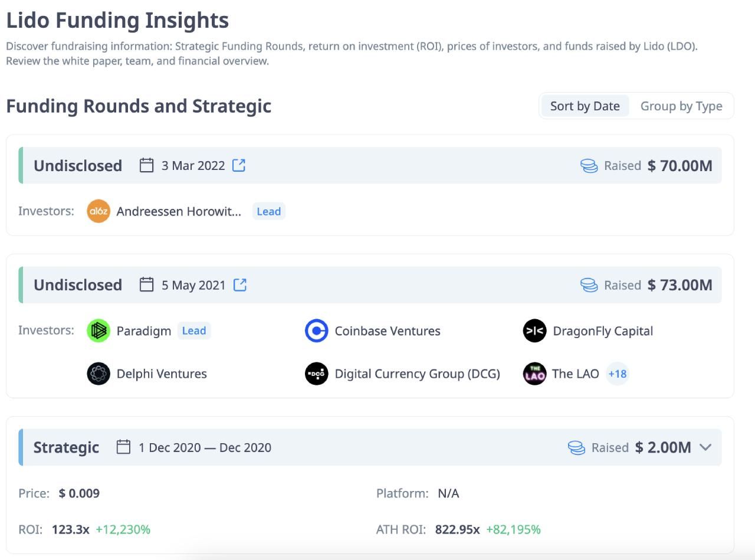This screenshot has height=560, width=755.
Task: Click the '$ 0.009' price value
Action: point(79,493)
